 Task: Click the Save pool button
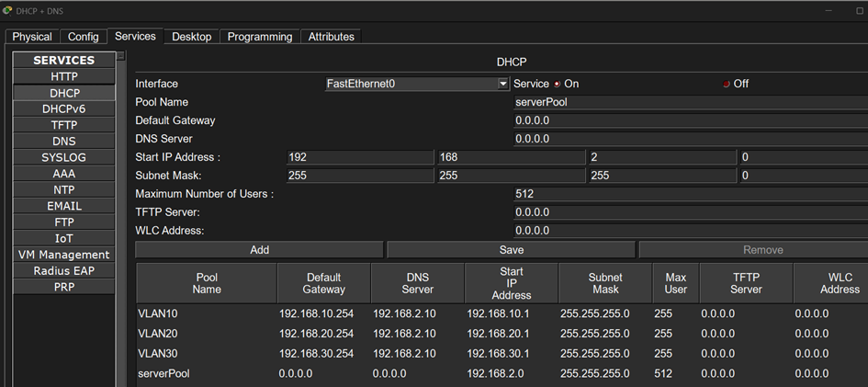click(511, 250)
